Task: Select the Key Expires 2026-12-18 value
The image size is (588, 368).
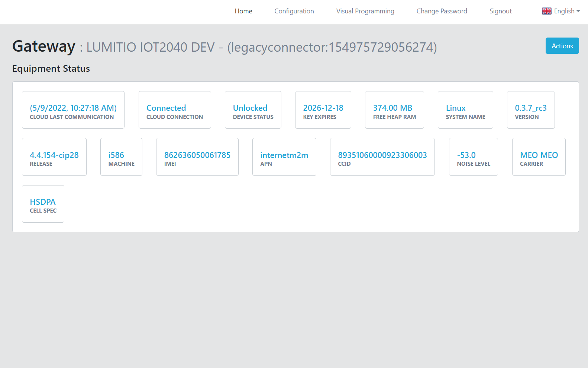Action: pyautogui.click(x=323, y=108)
